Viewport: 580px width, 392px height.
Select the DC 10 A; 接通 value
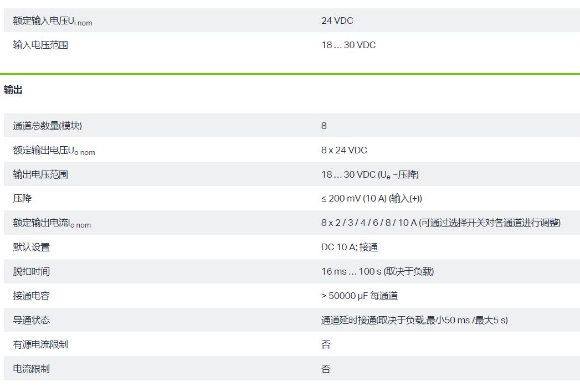click(x=349, y=247)
